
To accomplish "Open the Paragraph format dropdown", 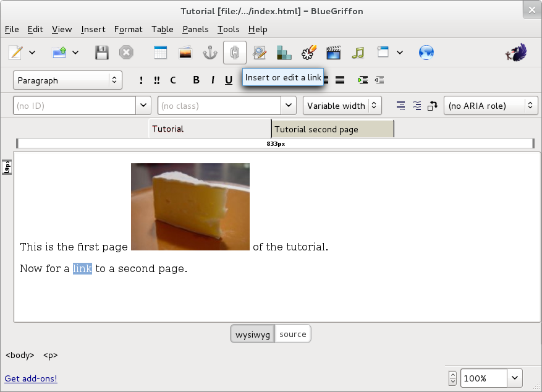I will pyautogui.click(x=67, y=80).
